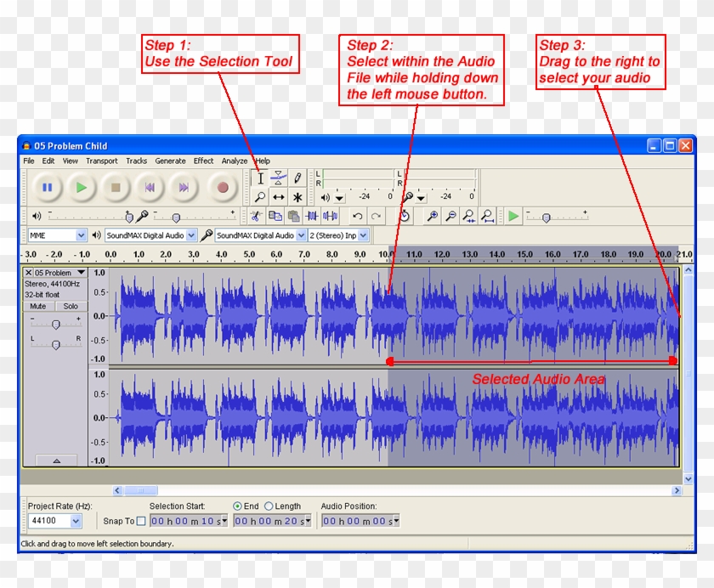Collapse the track with the bottom arrow
The height and width of the screenshot is (588, 714).
pos(56,461)
